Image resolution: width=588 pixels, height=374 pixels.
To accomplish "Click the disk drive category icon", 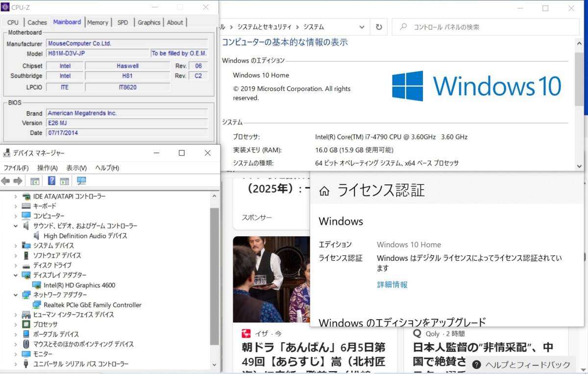I will point(26,265).
